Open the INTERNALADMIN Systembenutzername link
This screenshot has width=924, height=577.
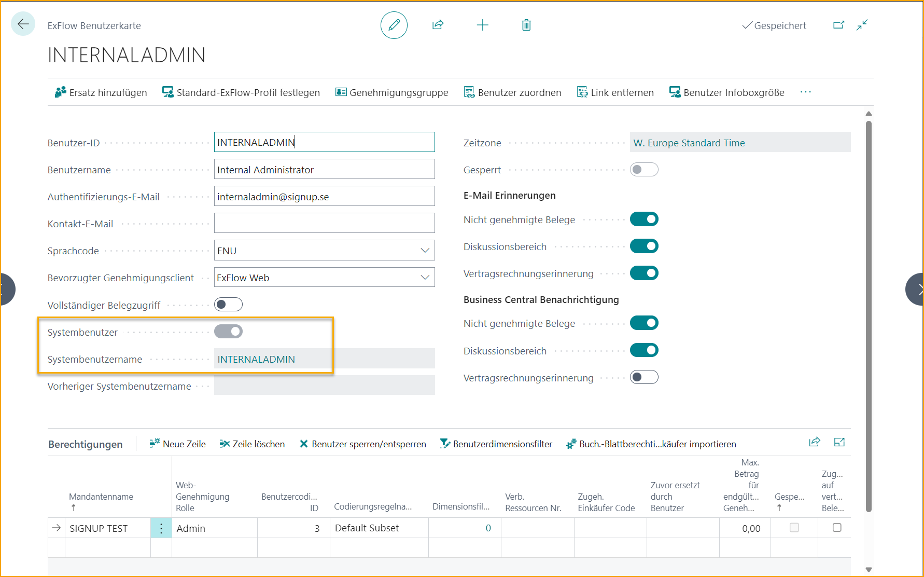pos(256,359)
